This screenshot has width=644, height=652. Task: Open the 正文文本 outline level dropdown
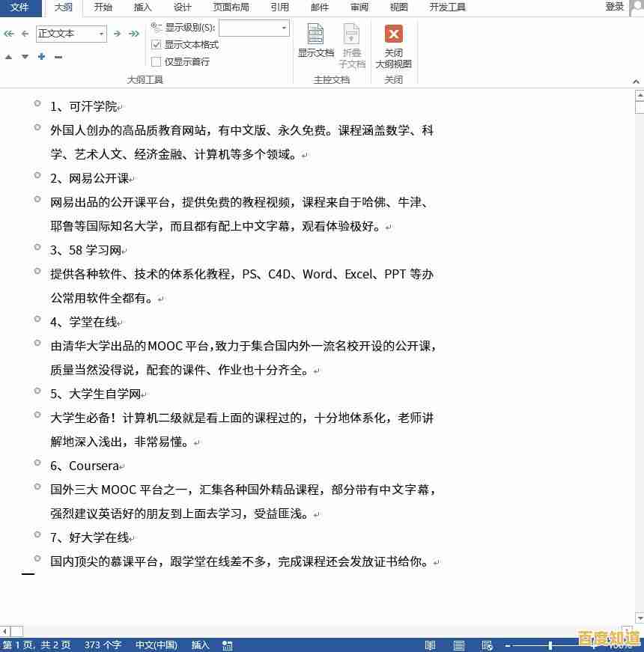(101, 34)
